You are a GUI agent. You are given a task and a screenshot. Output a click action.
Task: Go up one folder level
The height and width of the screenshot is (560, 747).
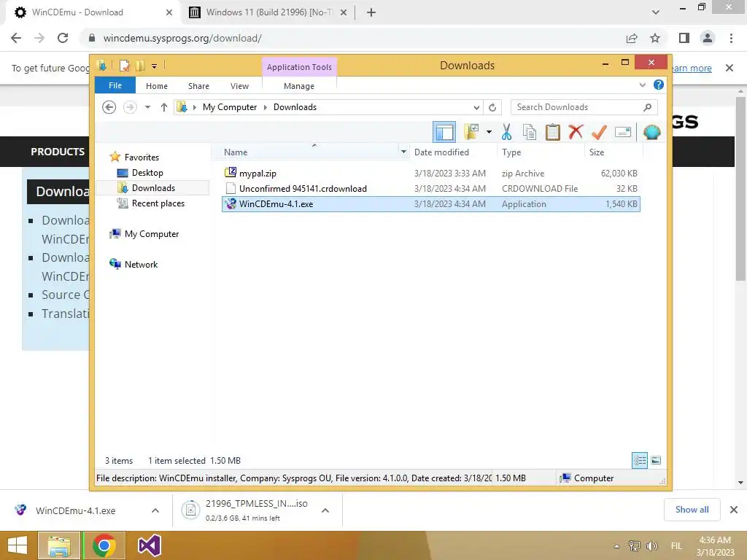(x=164, y=107)
